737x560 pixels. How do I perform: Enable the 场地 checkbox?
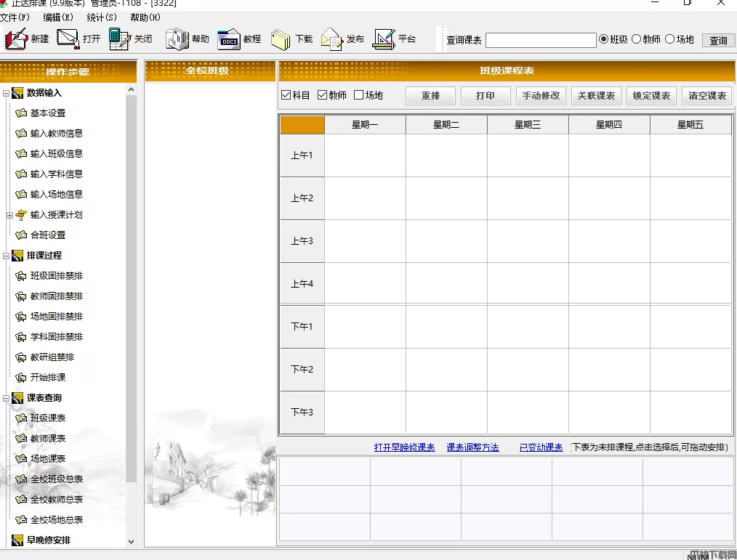pyautogui.click(x=359, y=95)
